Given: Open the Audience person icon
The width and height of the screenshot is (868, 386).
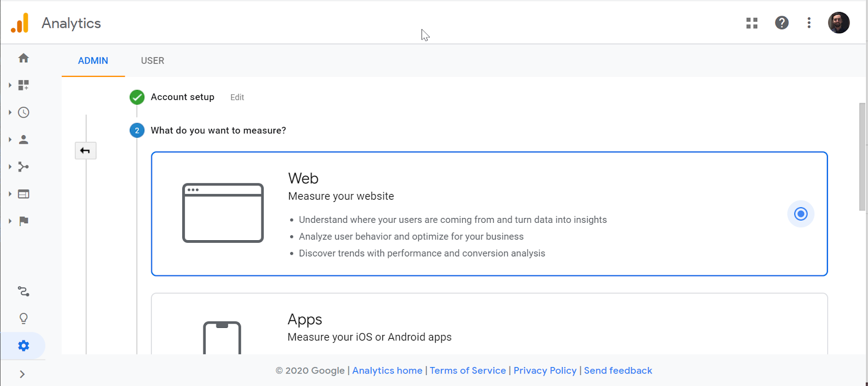Looking at the screenshot, I should [x=23, y=139].
